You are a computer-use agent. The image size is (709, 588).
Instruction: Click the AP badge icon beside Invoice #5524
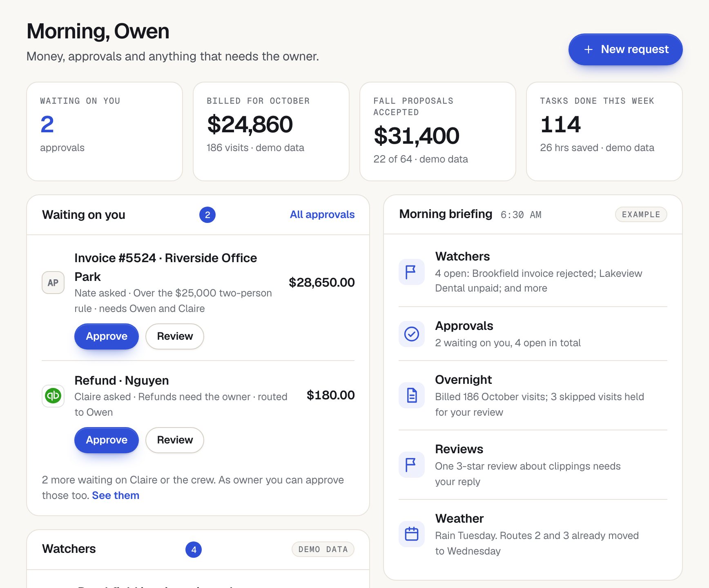click(x=53, y=283)
